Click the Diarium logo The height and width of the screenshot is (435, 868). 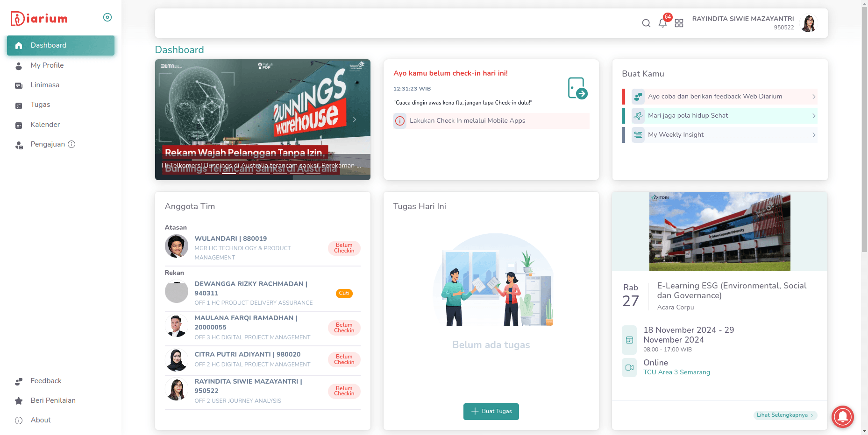pyautogui.click(x=39, y=18)
